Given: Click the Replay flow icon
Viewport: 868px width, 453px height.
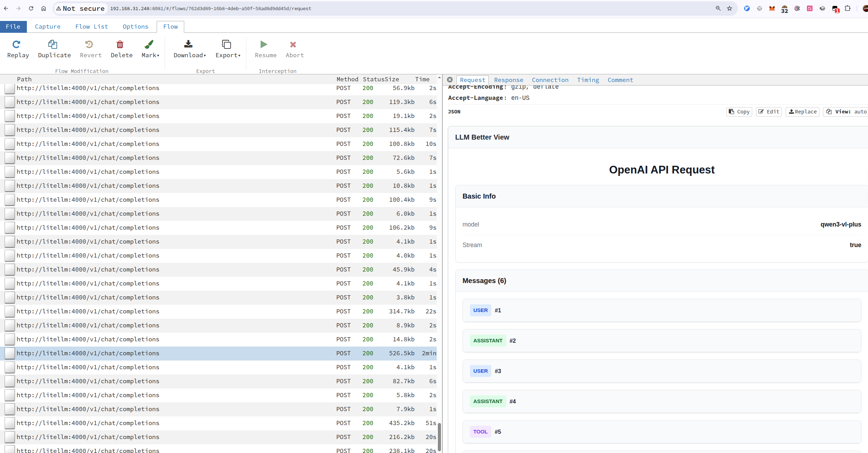Looking at the screenshot, I should click(16, 44).
